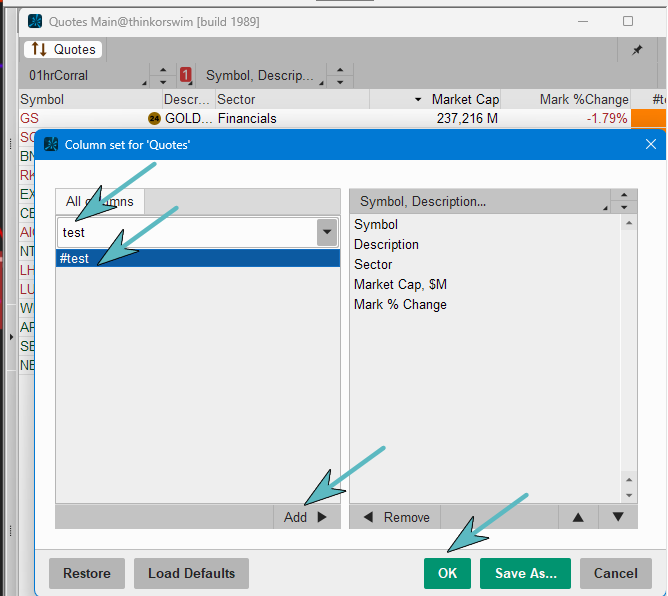Select #test in available columns list
The width and height of the screenshot is (668, 596).
coord(197,258)
